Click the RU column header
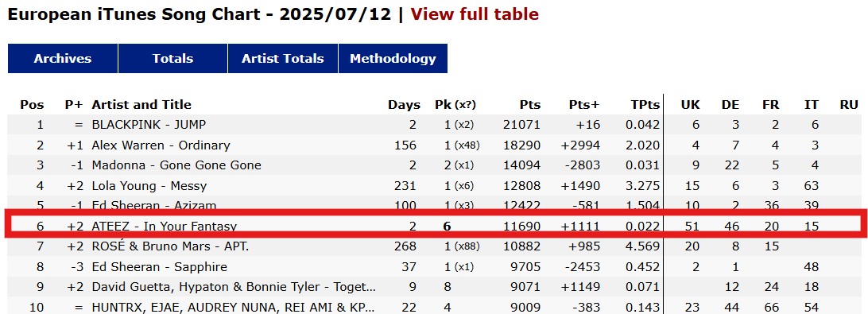The width and height of the screenshot is (868, 314). click(x=849, y=105)
